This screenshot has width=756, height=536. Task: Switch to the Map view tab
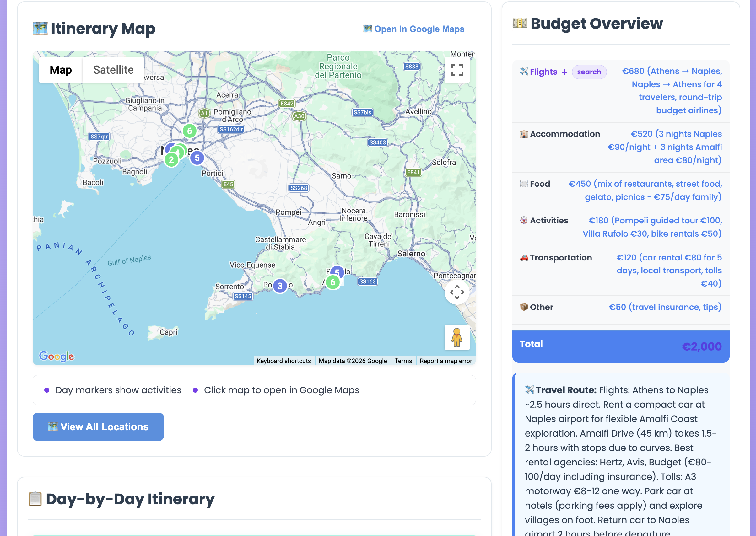(x=61, y=70)
